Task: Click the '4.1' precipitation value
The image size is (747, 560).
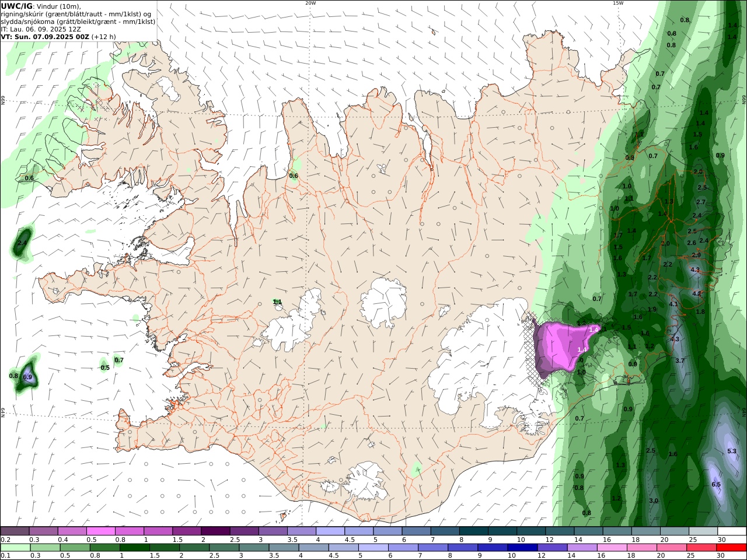Action: click(x=673, y=304)
